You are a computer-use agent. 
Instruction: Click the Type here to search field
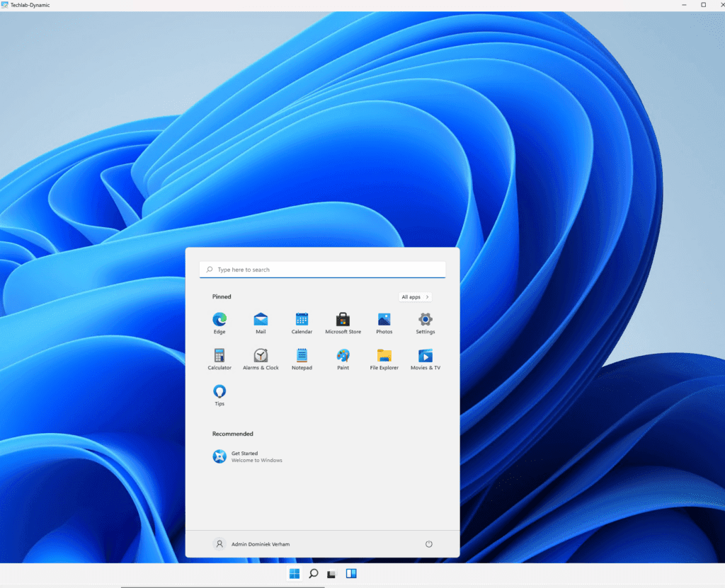click(x=322, y=270)
